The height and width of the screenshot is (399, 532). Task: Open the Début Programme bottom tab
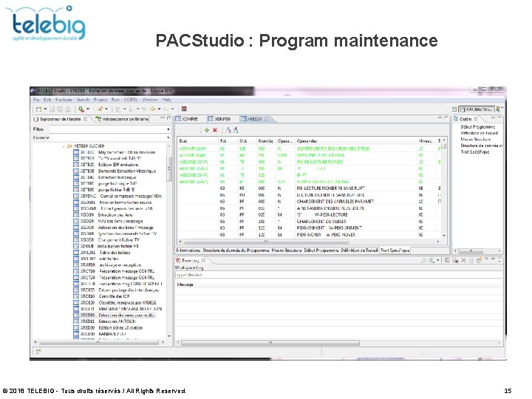pyautogui.click(x=321, y=250)
